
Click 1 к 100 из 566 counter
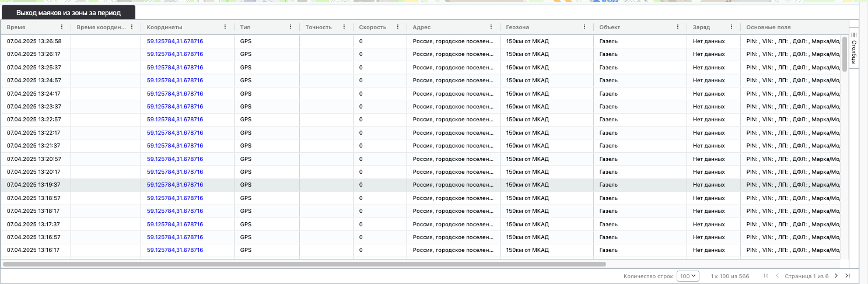[730, 276]
